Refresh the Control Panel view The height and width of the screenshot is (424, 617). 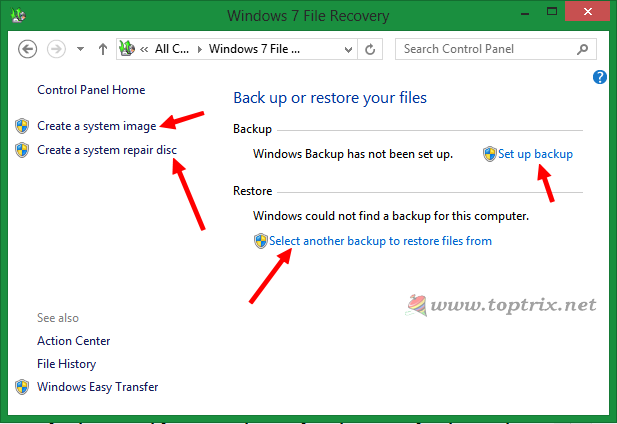pyautogui.click(x=370, y=50)
